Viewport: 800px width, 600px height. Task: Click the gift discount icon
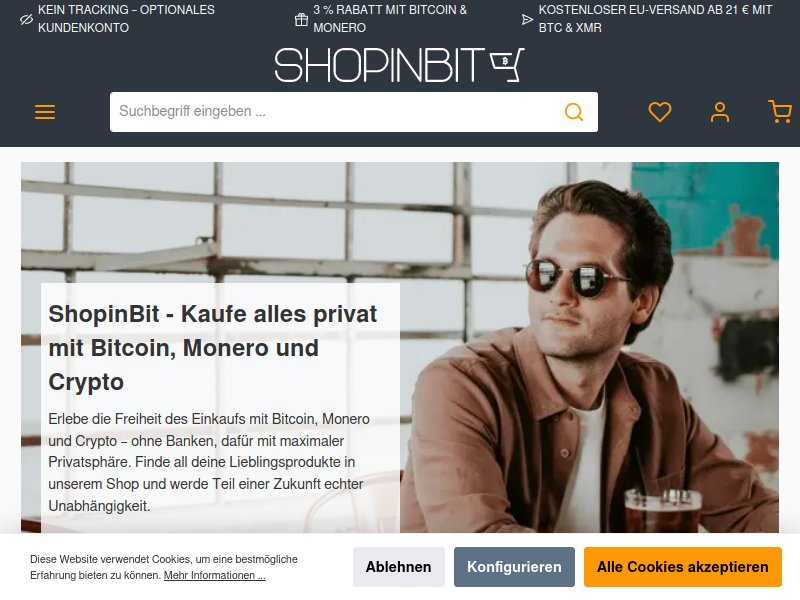coord(302,19)
